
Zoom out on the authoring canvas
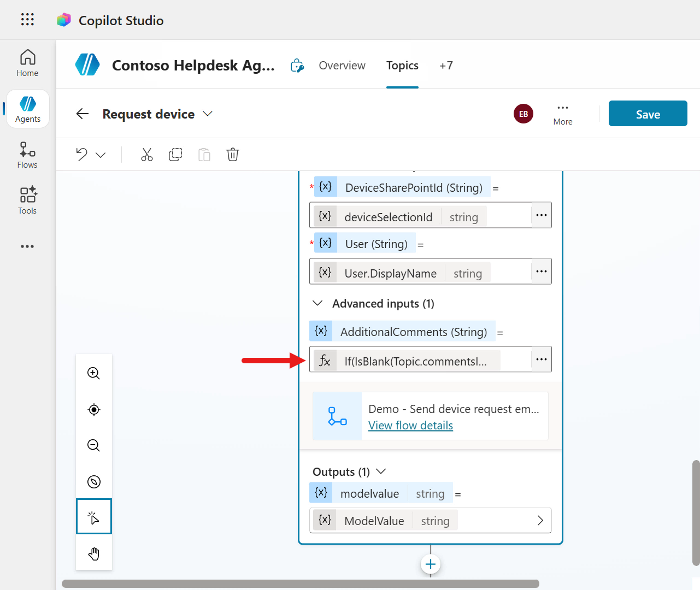[93, 445]
